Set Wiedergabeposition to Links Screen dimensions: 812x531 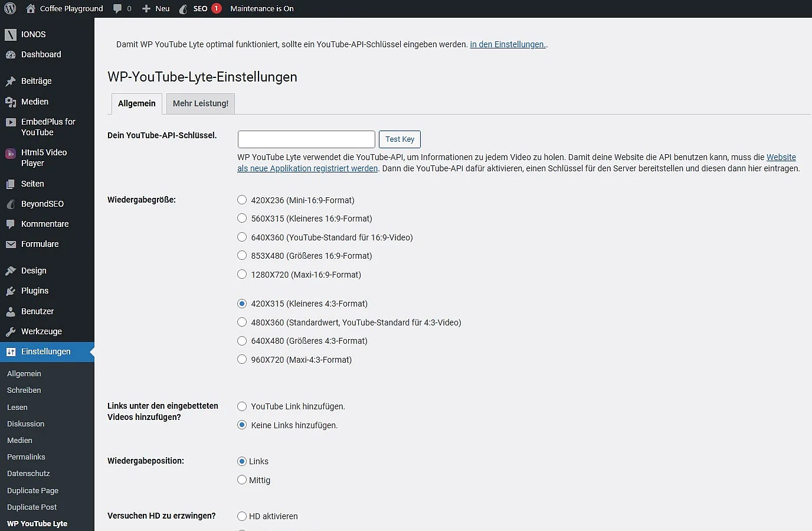click(242, 461)
